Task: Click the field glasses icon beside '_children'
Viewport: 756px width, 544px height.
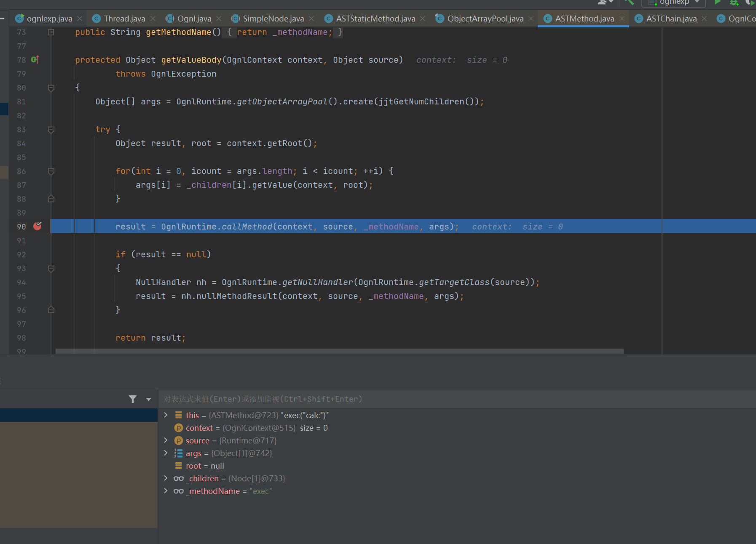Action: 179,478
